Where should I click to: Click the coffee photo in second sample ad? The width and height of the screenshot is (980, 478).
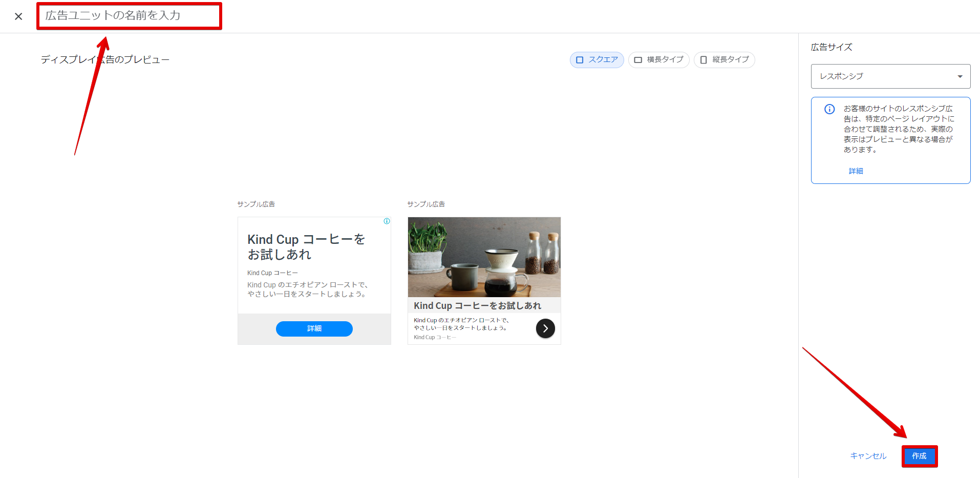coord(484,257)
